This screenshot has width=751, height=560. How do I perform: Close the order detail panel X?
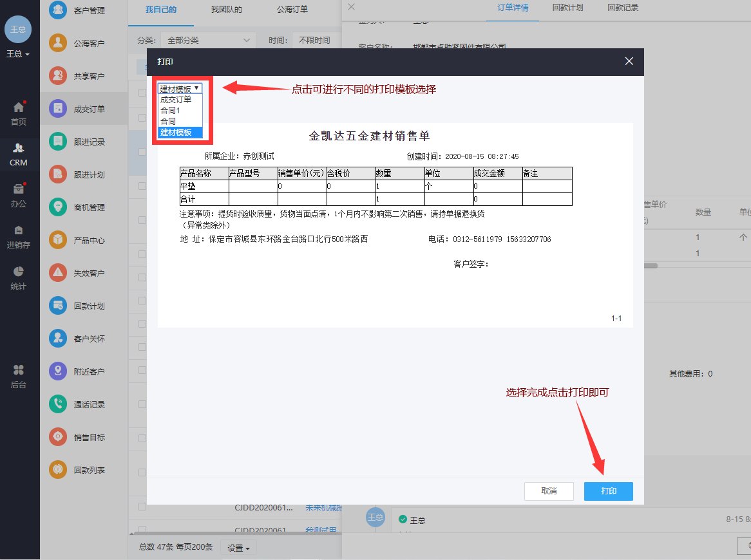click(x=351, y=6)
